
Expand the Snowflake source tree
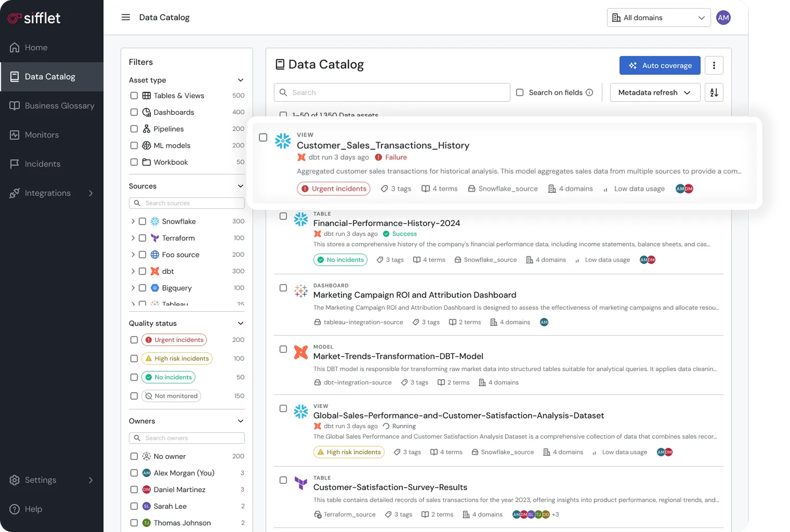133,221
